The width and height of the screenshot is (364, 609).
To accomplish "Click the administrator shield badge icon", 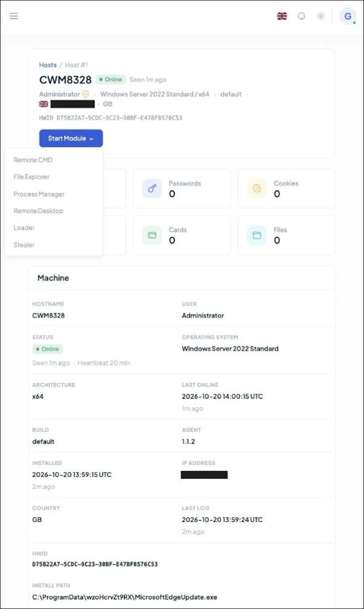I will (86, 94).
